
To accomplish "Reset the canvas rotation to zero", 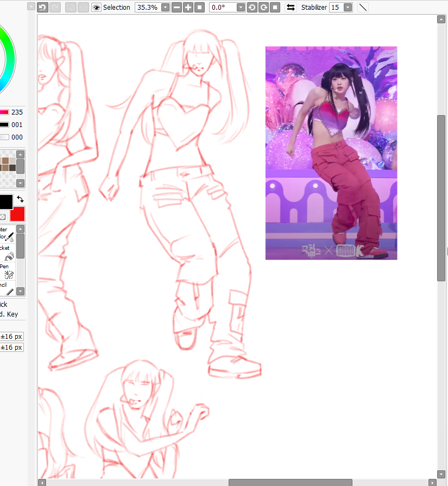I will 276,7.
